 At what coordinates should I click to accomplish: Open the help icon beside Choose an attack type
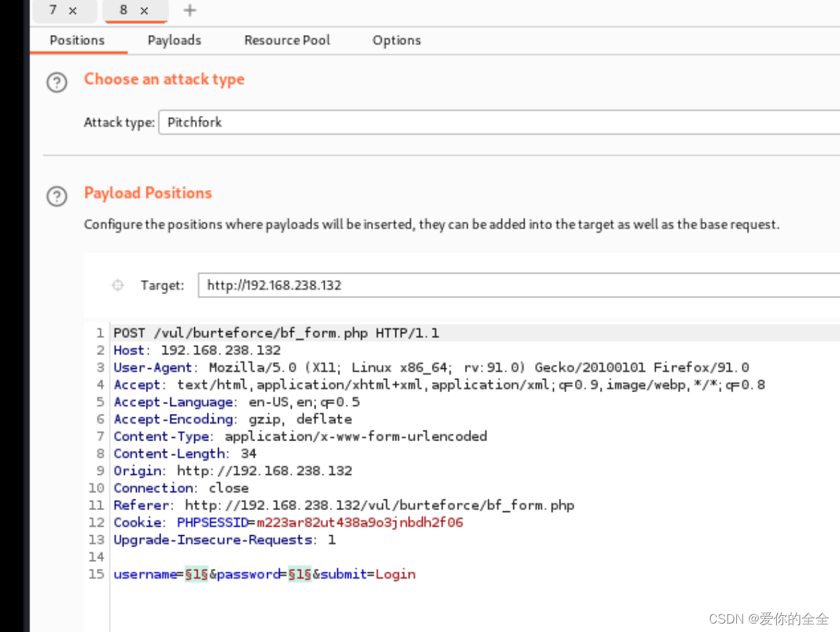(x=57, y=83)
